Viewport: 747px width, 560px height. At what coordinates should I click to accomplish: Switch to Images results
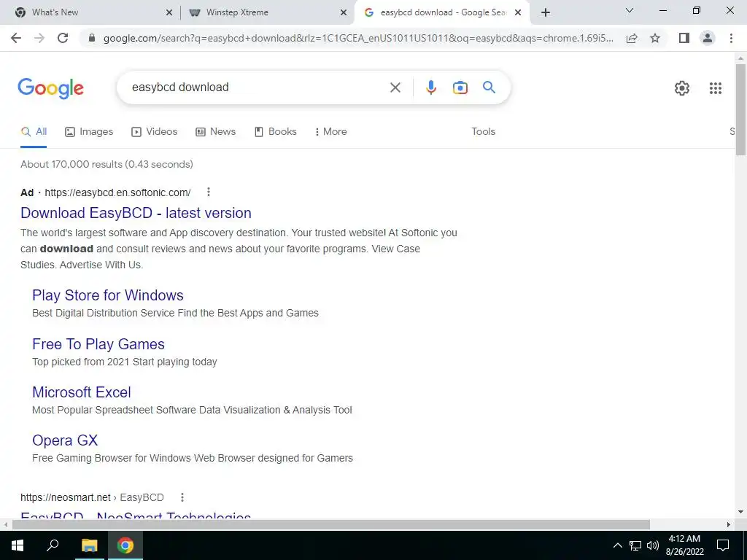pos(89,131)
